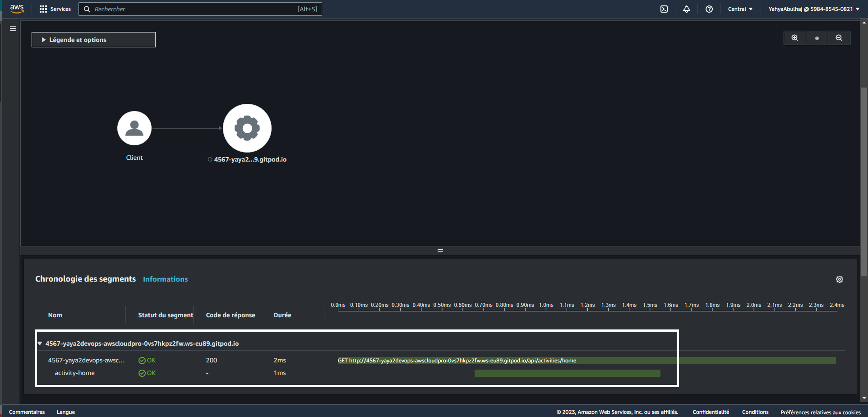The image size is (868, 417).
Task: Collapse the 4567-yaya2devops gitpod.io segment group
Action: [40, 343]
